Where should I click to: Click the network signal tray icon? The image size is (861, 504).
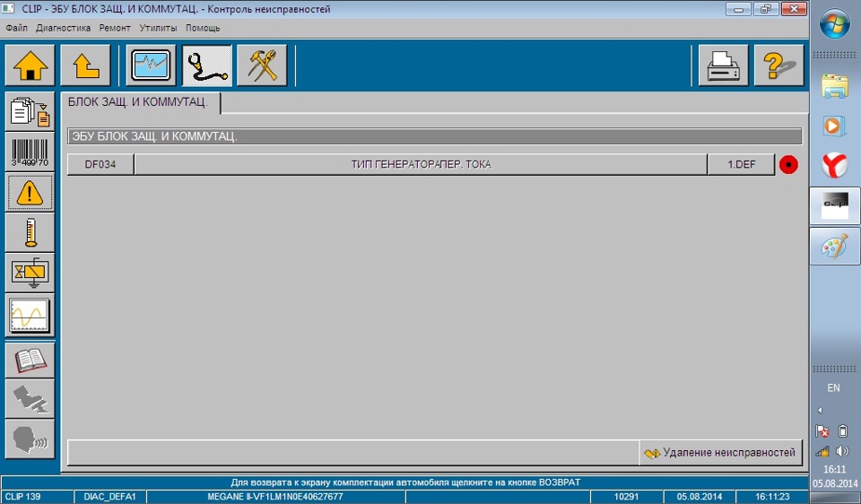(x=822, y=452)
